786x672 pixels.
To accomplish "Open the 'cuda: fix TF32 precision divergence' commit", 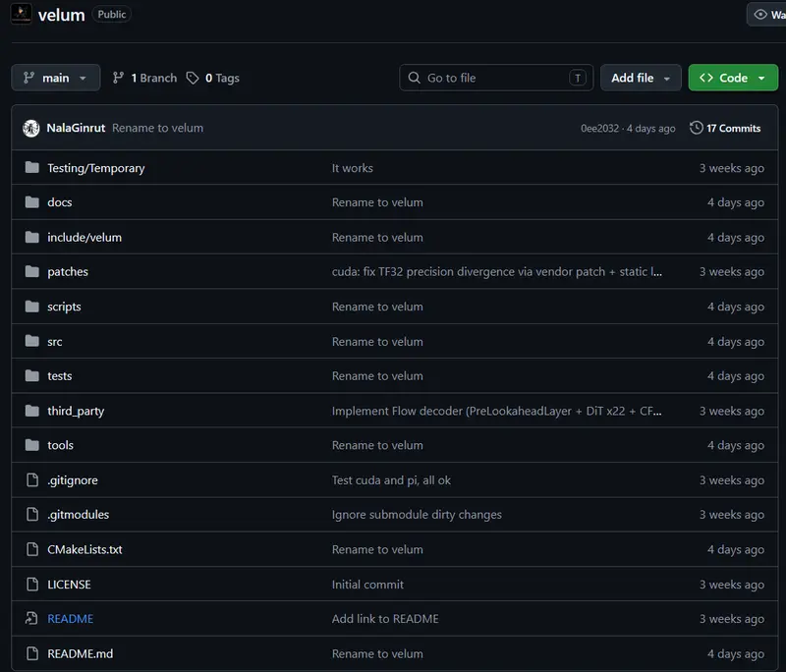I will click(497, 271).
